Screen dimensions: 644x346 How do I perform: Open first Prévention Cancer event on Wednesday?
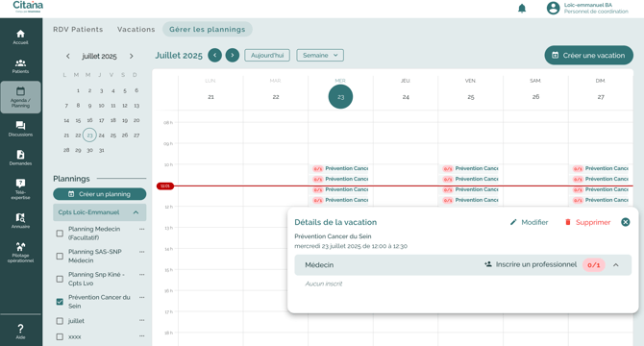click(x=340, y=169)
